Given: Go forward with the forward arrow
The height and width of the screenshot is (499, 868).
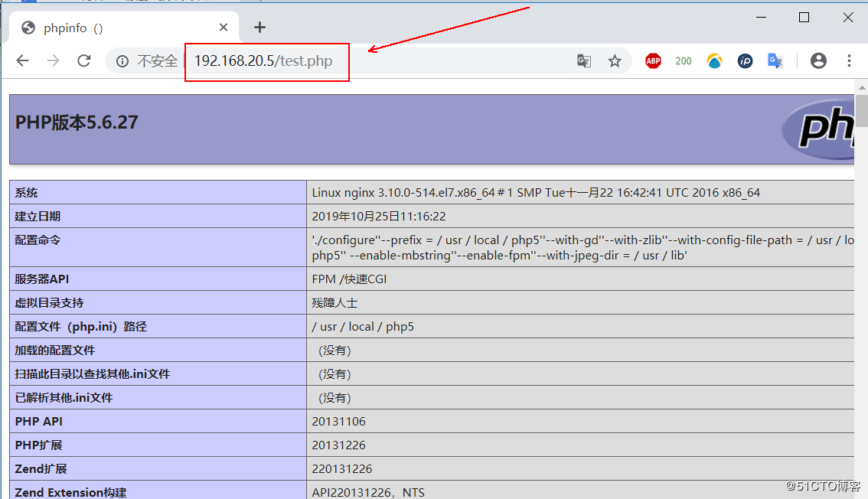Looking at the screenshot, I should coord(53,60).
